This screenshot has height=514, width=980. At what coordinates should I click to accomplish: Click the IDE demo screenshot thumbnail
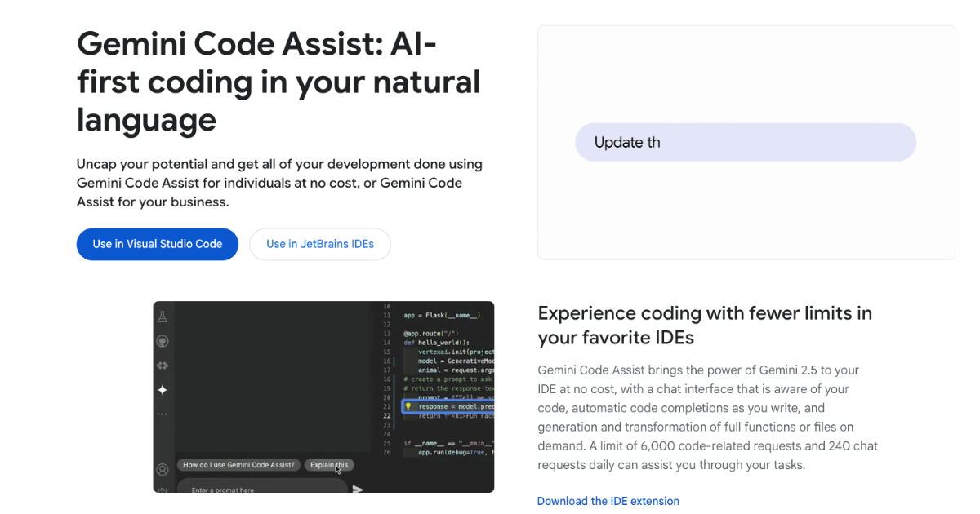(323, 397)
